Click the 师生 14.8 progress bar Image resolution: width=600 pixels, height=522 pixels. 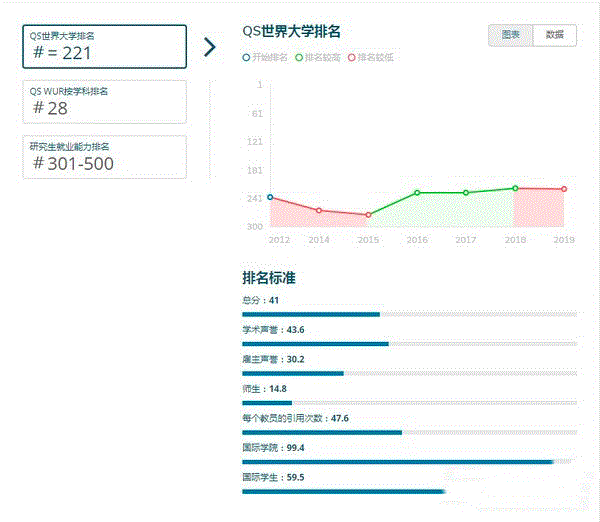pos(409,403)
